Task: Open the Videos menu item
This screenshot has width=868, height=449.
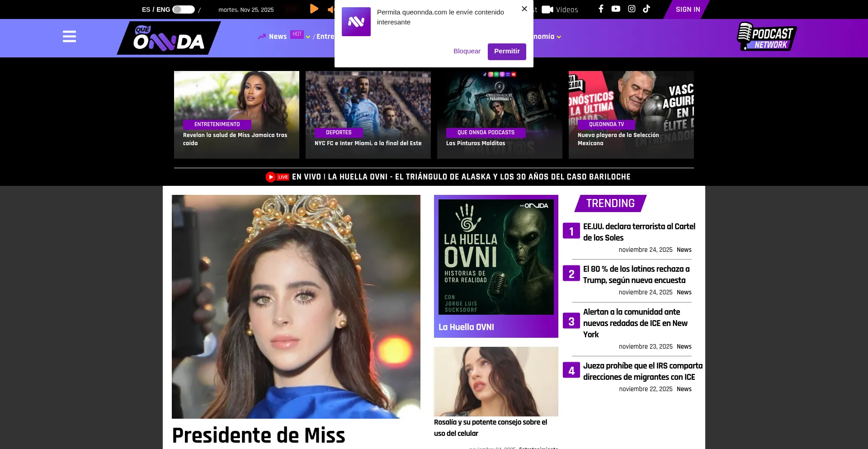Action: pyautogui.click(x=560, y=9)
